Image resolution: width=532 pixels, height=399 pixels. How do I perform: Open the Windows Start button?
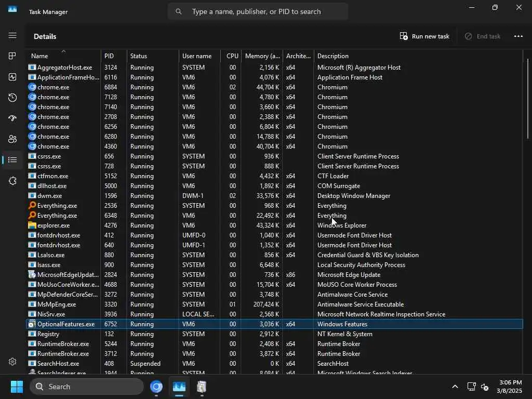tap(17, 387)
